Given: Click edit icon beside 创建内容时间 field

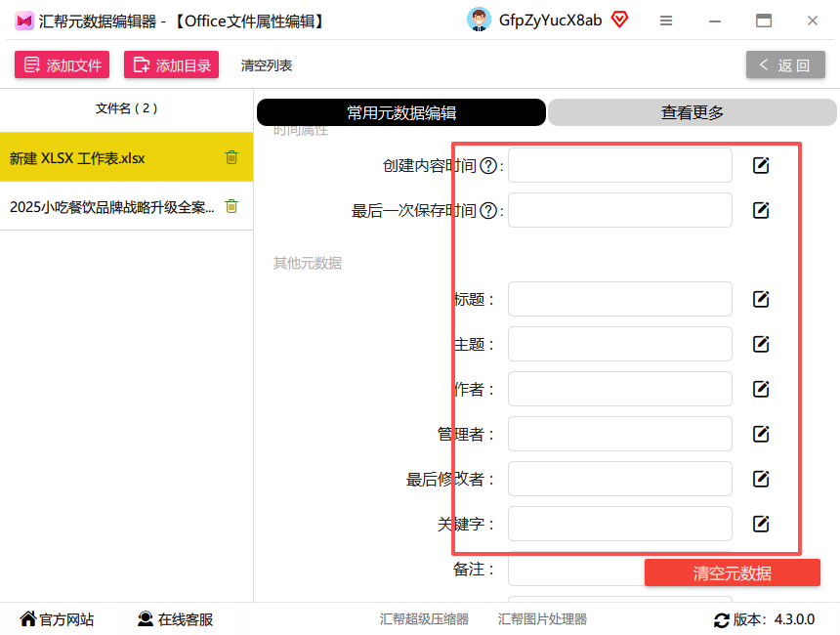Looking at the screenshot, I should point(761,165).
